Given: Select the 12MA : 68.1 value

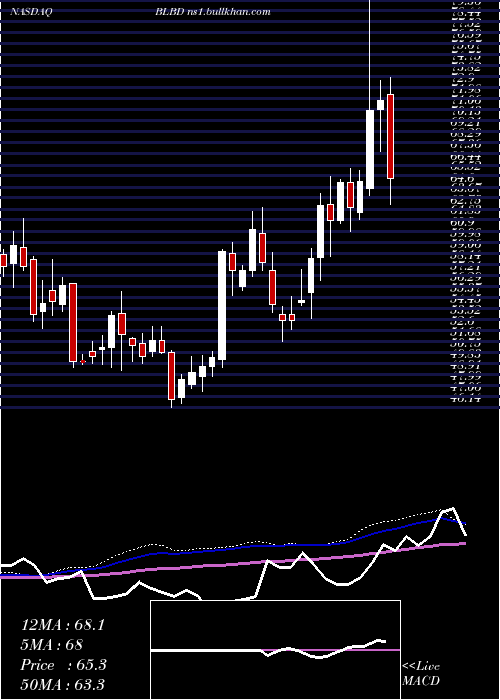Looking at the screenshot, I should (x=63, y=625).
